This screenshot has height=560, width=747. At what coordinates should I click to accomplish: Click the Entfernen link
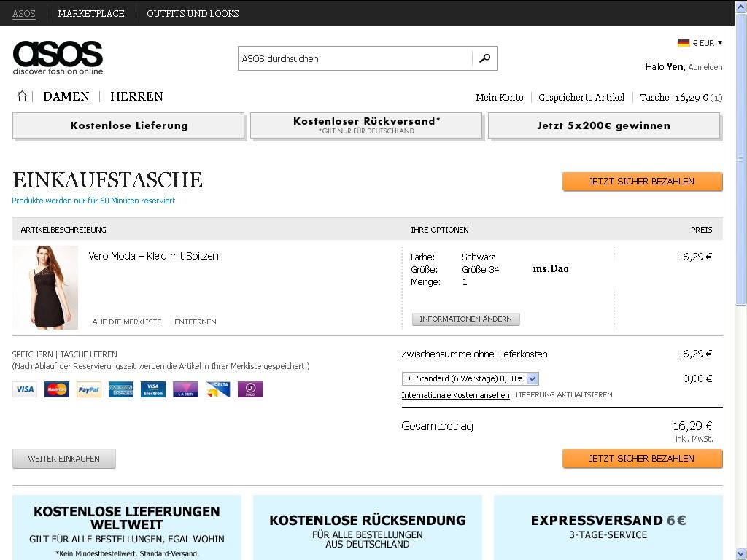click(x=196, y=322)
